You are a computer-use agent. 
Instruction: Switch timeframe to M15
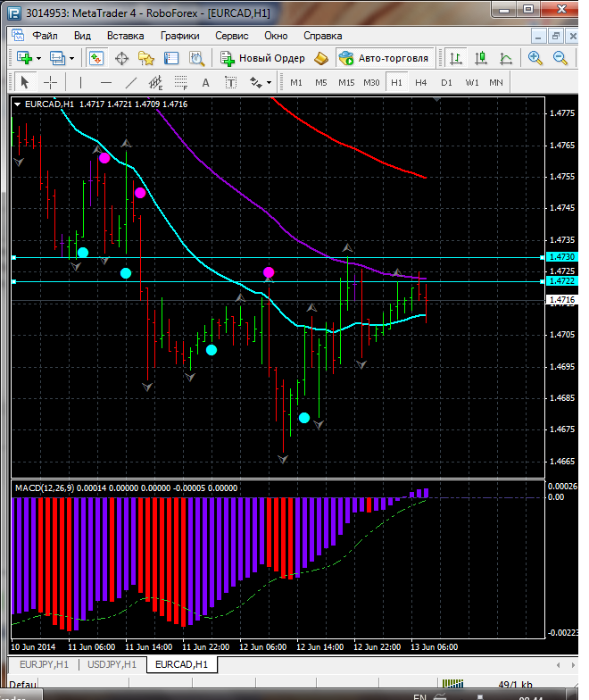point(346,82)
